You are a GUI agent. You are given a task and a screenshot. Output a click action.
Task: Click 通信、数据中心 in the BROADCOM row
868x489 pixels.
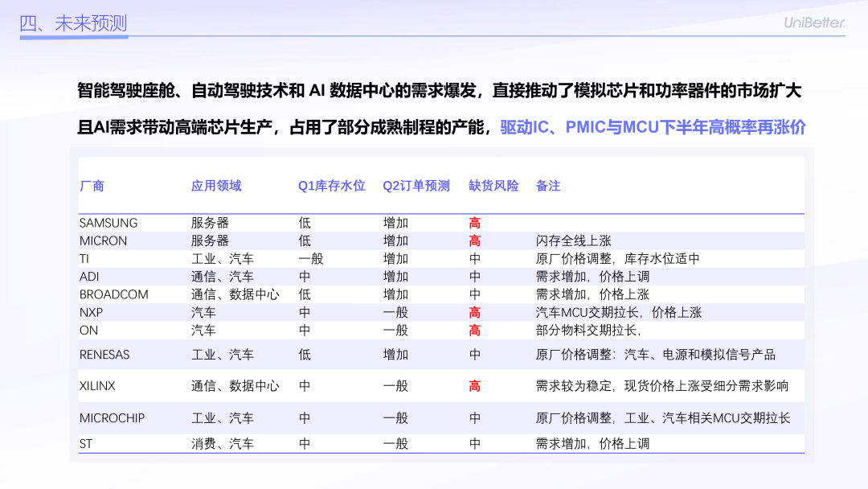[x=235, y=294]
